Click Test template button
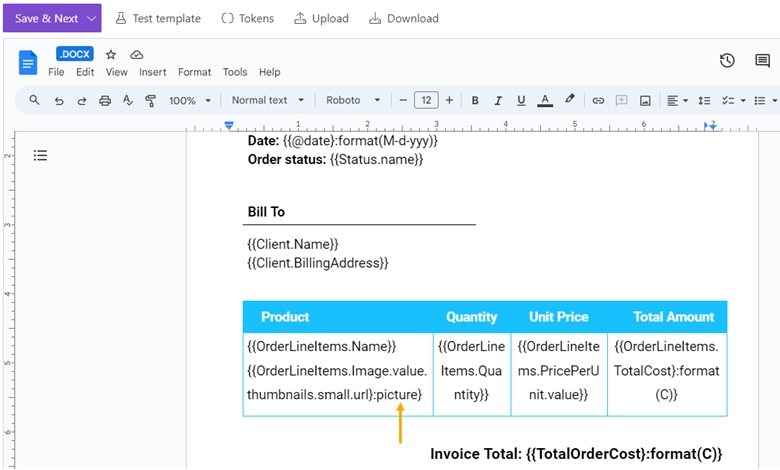 point(158,19)
